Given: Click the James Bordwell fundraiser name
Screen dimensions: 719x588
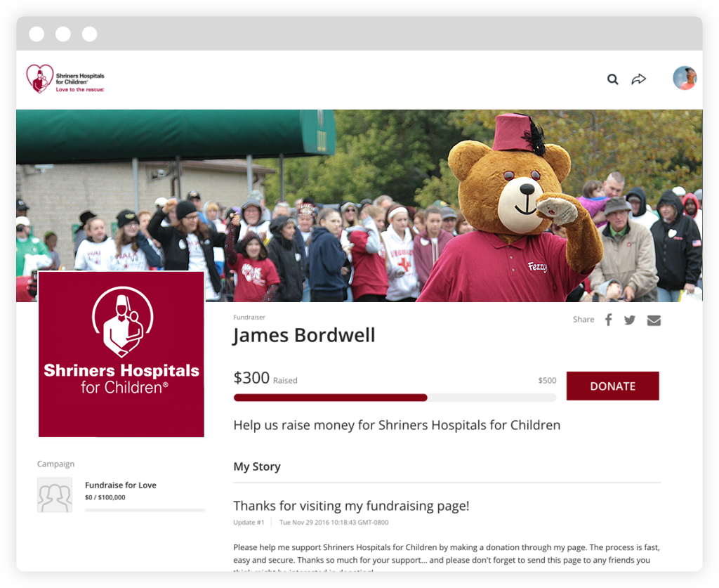Looking at the screenshot, I should point(304,335).
